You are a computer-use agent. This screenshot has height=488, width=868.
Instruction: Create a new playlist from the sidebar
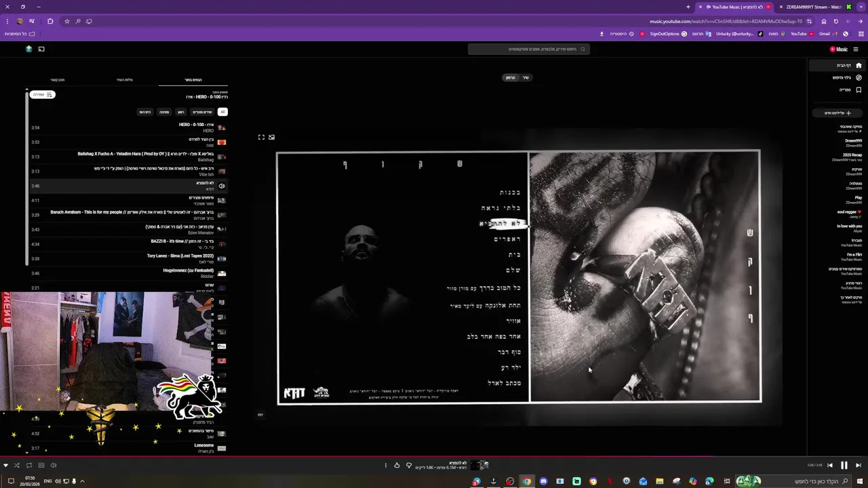click(x=837, y=113)
